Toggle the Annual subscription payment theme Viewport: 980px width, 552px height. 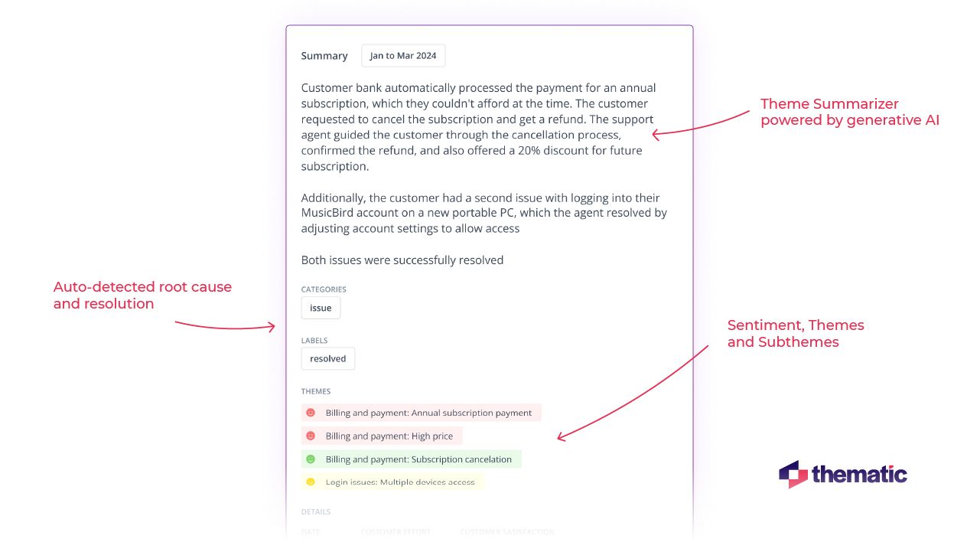click(x=428, y=412)
